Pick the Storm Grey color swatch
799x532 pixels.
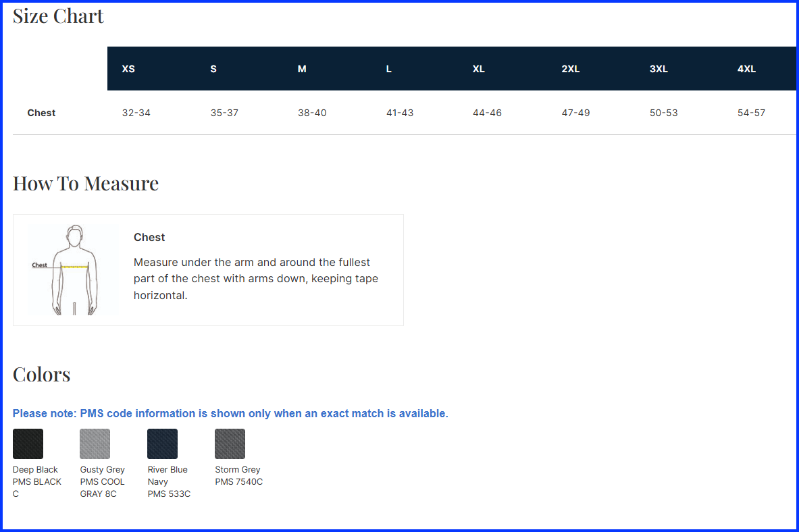[230, 444]
